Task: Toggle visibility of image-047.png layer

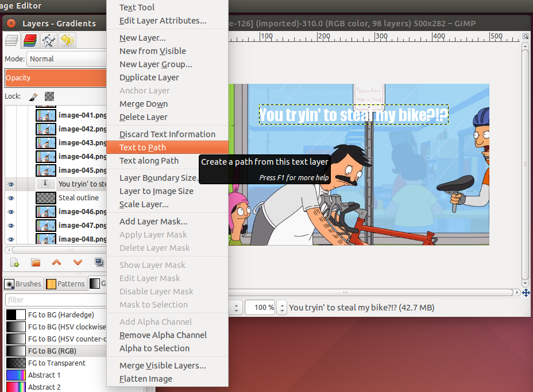Action: coord(11,226)
